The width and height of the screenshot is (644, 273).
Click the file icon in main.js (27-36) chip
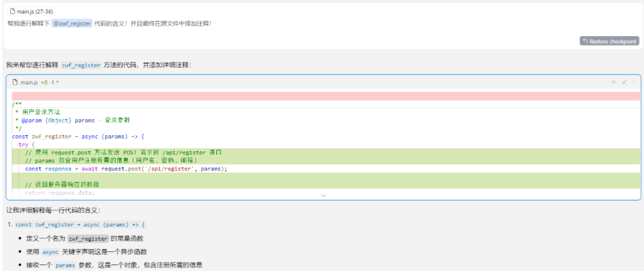click(12, 12)
